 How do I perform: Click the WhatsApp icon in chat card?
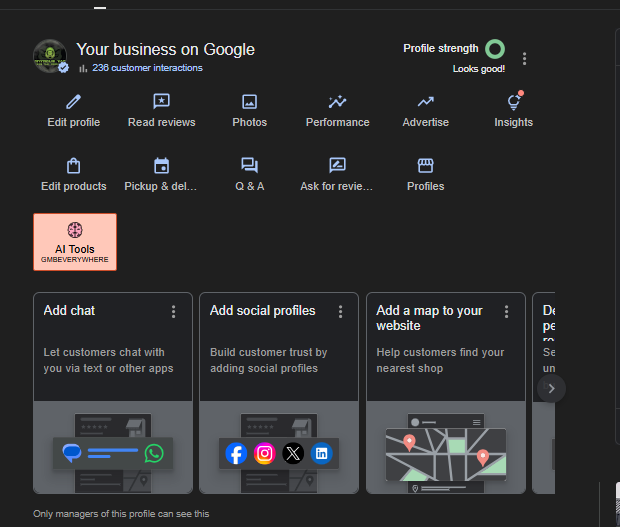point(154,453)
